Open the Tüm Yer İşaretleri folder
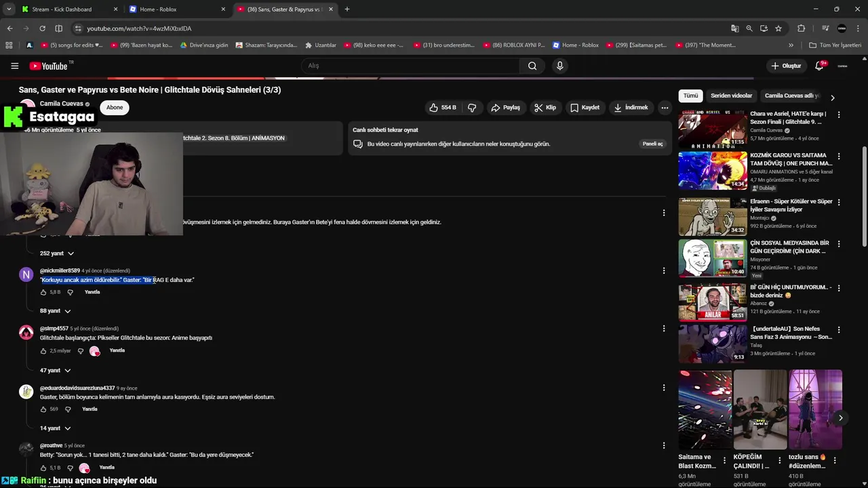This screenshot has height=488, width=868. tap(835, 45)
